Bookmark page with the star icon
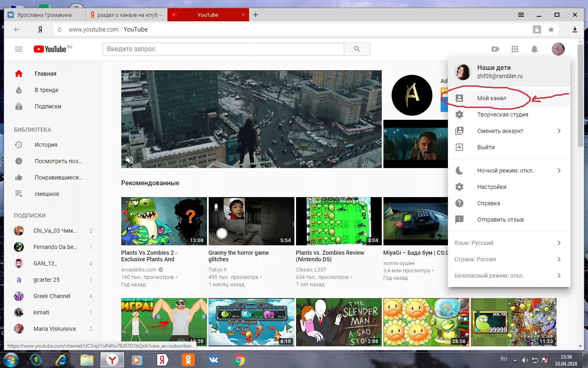Screen dimensions: 588x368 point(551,29)
